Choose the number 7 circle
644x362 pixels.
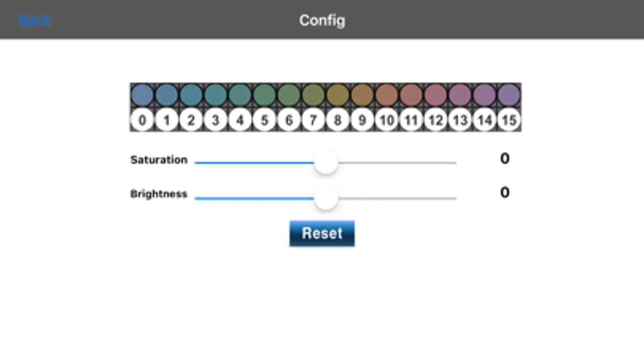[313, 120]
